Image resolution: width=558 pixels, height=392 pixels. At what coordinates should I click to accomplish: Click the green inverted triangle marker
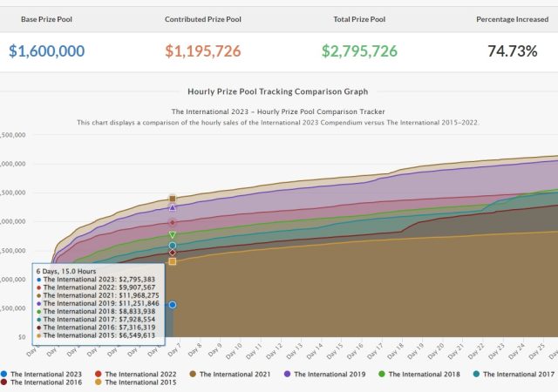173,235
